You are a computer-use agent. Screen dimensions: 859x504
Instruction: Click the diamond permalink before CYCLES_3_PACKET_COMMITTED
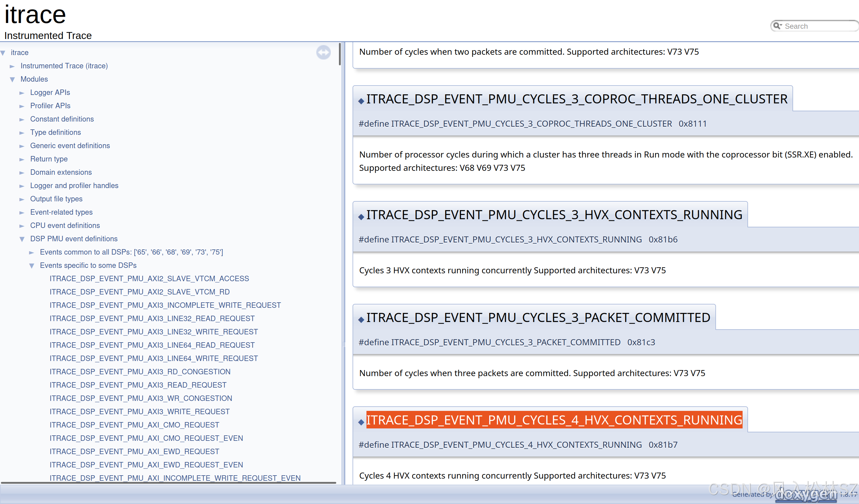point(361,319)
